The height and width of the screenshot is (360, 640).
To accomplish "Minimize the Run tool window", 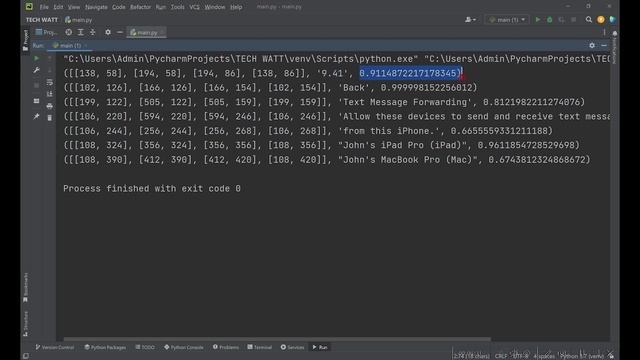I will tap(604, 45).
